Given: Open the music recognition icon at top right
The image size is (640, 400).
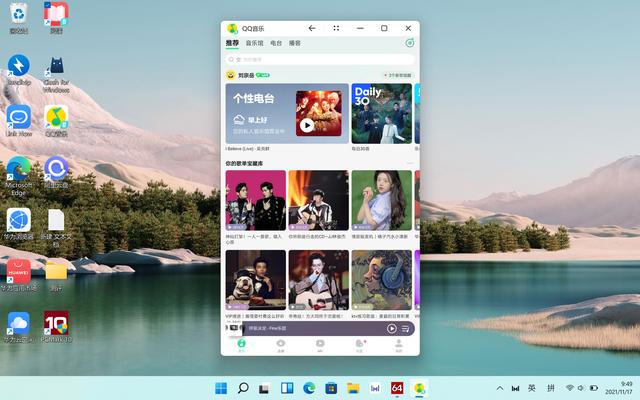Looking at the screenshot, I should tap(409, 43).
